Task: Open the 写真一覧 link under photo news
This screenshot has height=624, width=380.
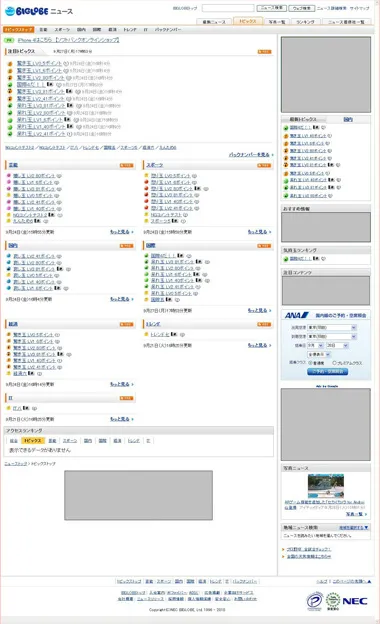Action: click(355, 514)
